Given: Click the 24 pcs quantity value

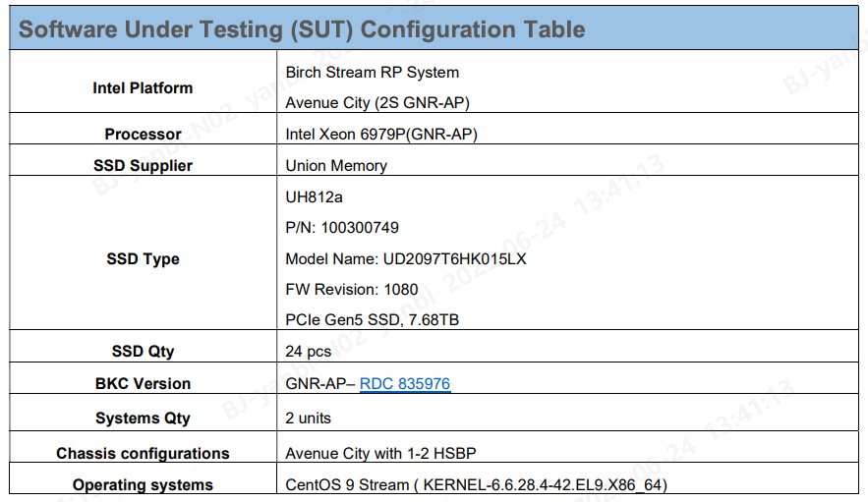Looking at the screenshot, I should tap(309, 351).
